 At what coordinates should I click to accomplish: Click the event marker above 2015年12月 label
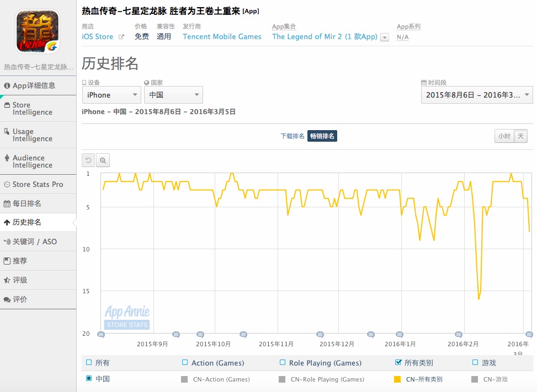320,334
